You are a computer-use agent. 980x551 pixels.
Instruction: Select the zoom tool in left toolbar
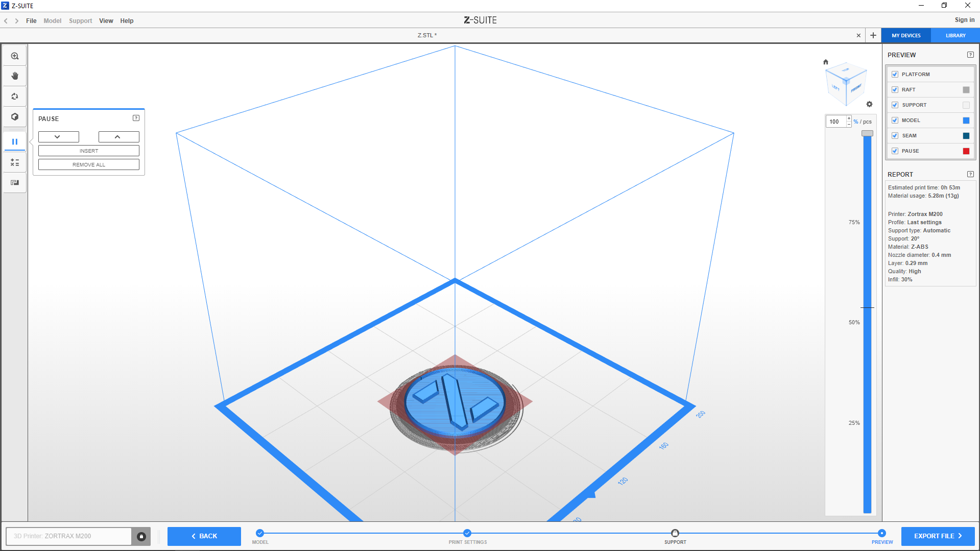pyautogui.click(x=15, y=56)
